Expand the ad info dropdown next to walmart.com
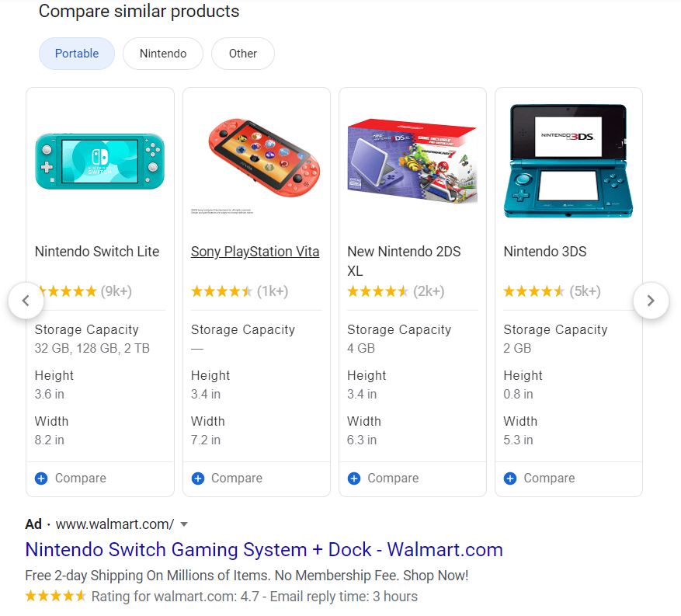This screenshot has height=616, width=681. coord(183,524)
